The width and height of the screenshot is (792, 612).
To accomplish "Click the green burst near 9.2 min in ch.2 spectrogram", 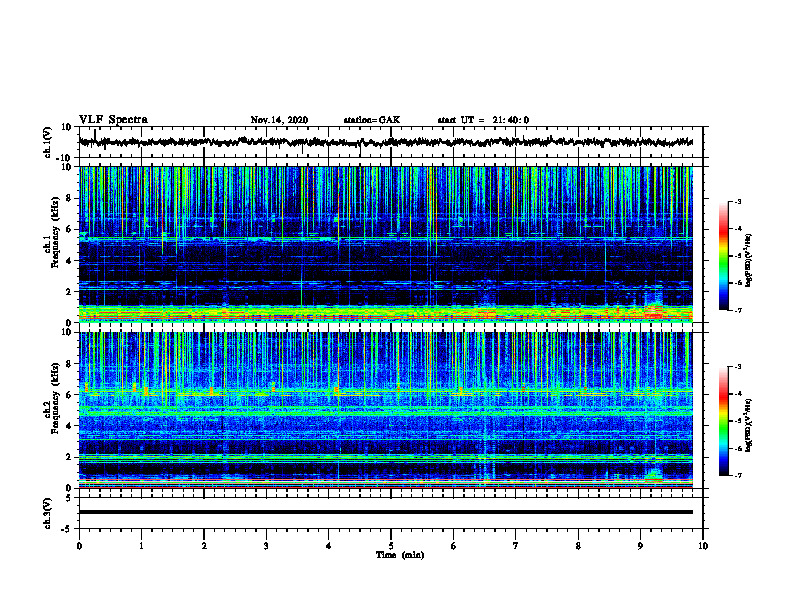I will pos(654,474).
